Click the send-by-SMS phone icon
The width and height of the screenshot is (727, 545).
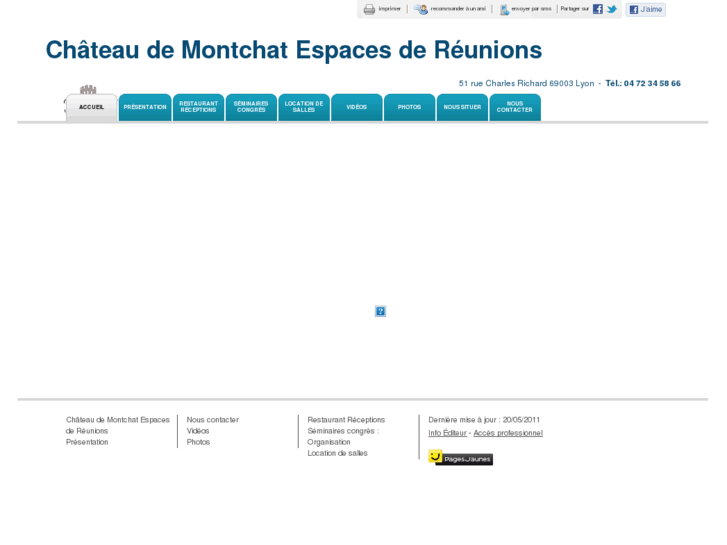(x=504, y=9)
